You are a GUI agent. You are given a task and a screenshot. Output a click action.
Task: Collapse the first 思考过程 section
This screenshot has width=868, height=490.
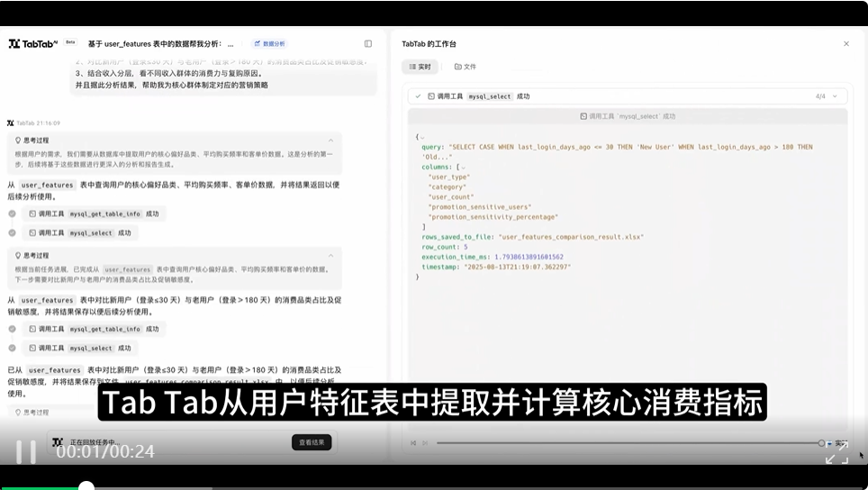pyautogui.click(x=330, y=141)
